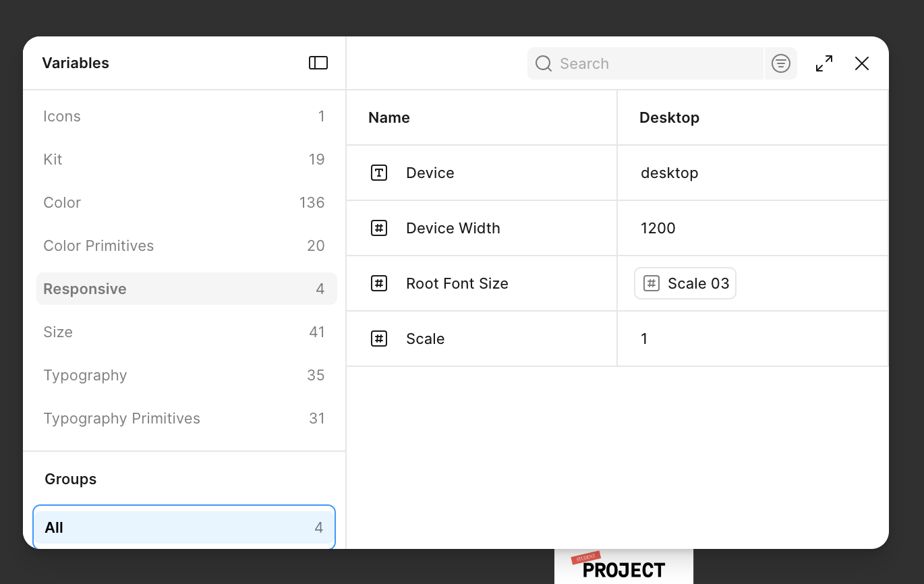Image resolution: width=924 pixels, height=584 pixels.
Task: Select the Color Primitives collection
Action: (187, 245)
